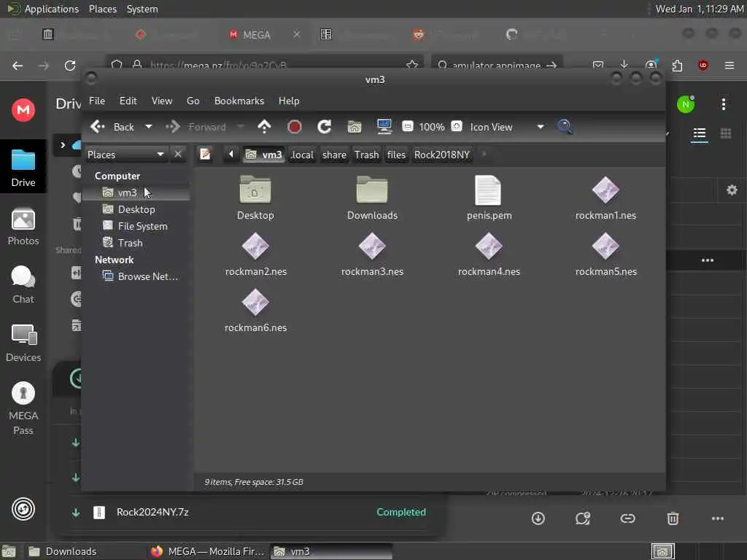The width and height of the screenshot is (747, 560).
Task: Select Trash in the path bar
Action: point(366,155)
